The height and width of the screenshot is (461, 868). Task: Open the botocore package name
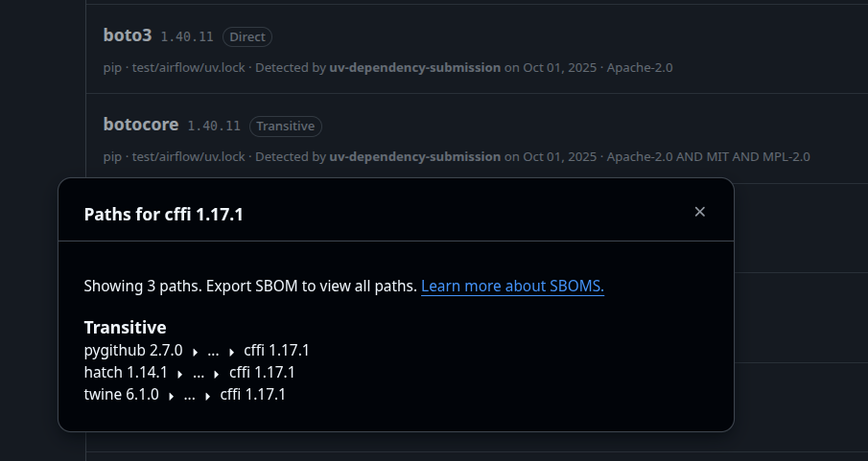(141, 125)
